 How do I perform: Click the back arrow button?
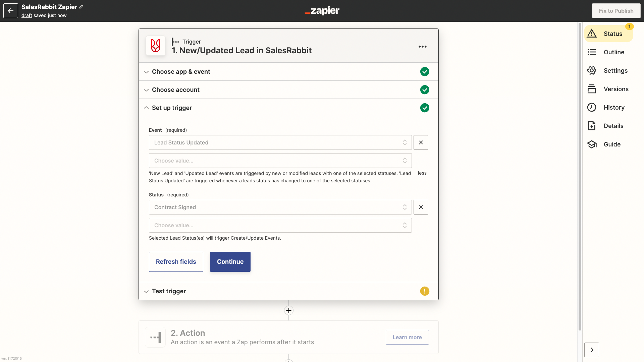click(x=11, y=11)
